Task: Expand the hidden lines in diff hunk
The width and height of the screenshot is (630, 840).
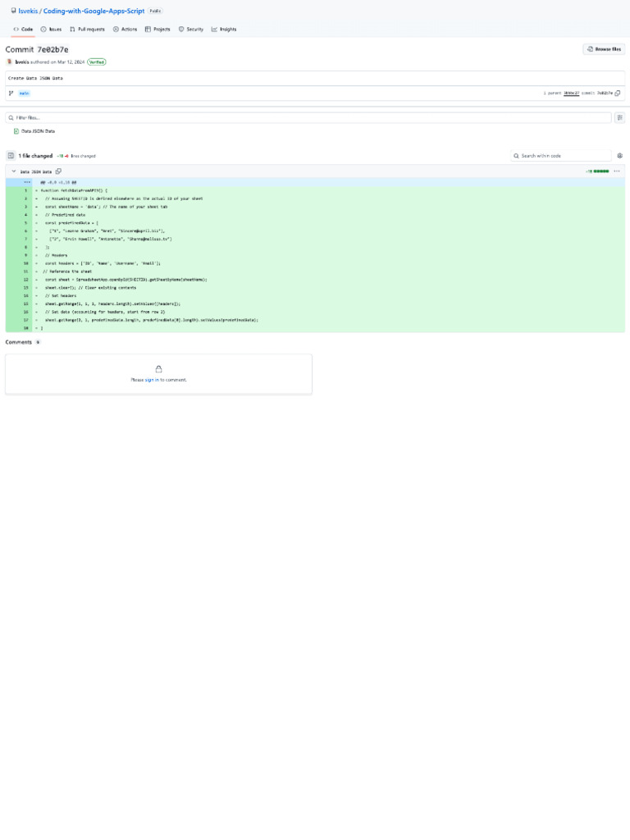Action: pos(27,182)
